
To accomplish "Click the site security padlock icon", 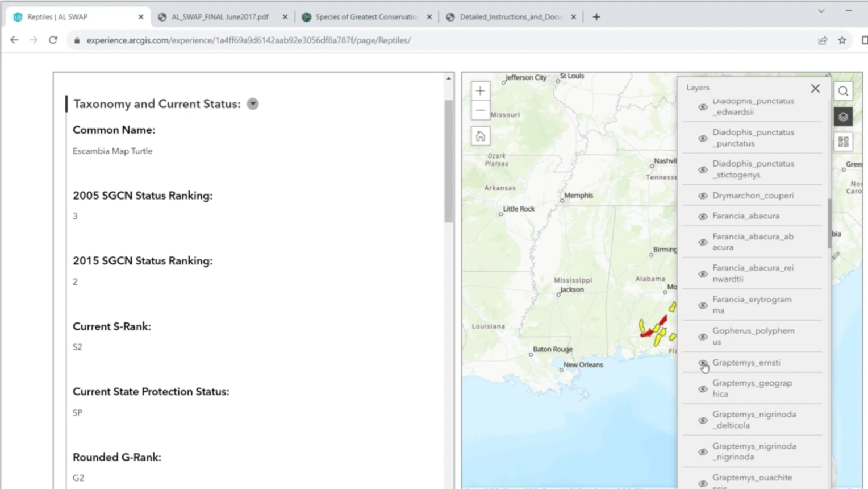I will (77, 40).
